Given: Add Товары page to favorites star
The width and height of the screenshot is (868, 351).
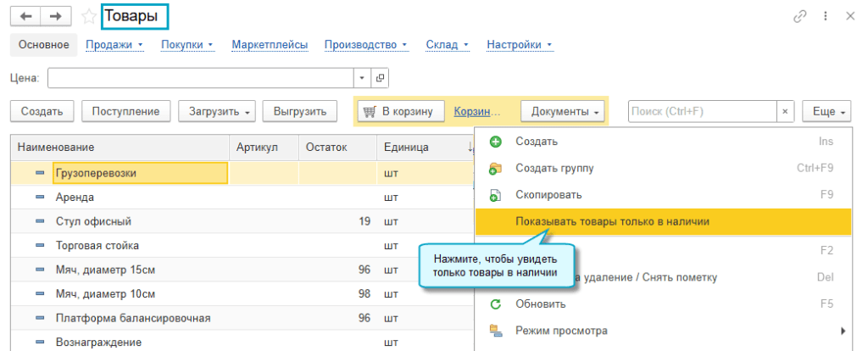Looking at the screenshot, I should coord(89,16).
